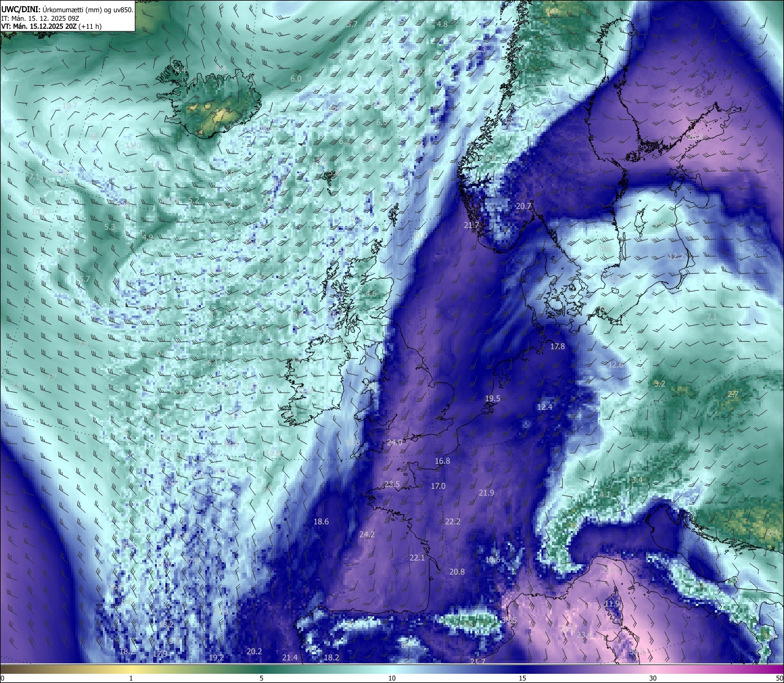Click the 4.6 value label
Screen dimensions: 784x683
[371, 294]
